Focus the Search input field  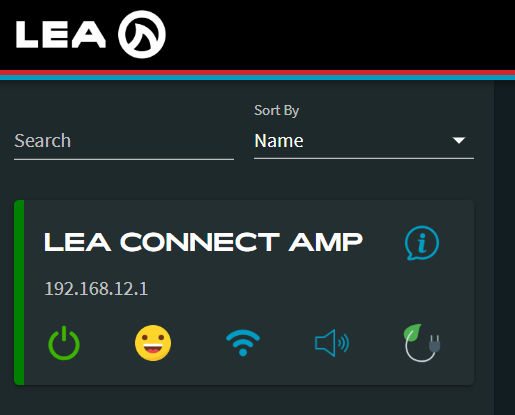click(x=124, y=141)
